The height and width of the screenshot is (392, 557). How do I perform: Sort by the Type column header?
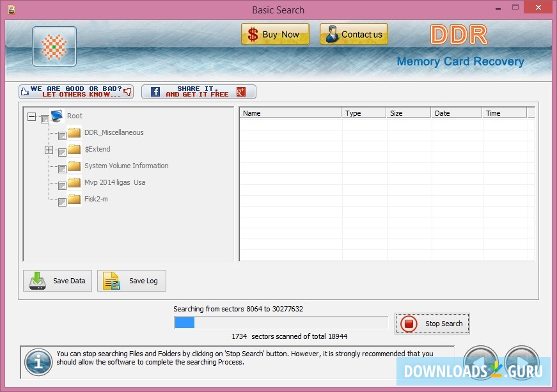363,113
